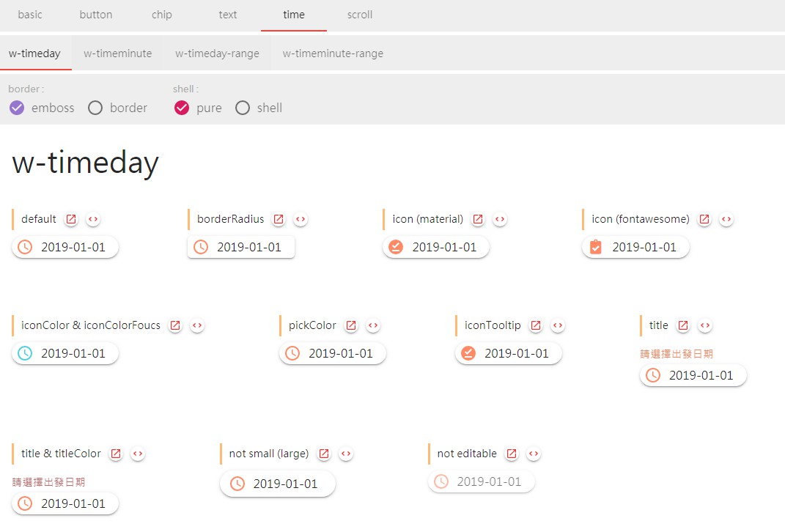View code of icon (fontawesome) example
Image resolution: width=785 pixels, height=532 pixels.
click(726, 219)
